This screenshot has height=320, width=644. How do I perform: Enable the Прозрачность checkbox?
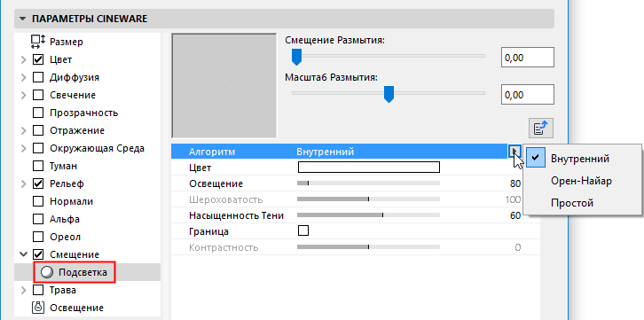coord(38,113)
